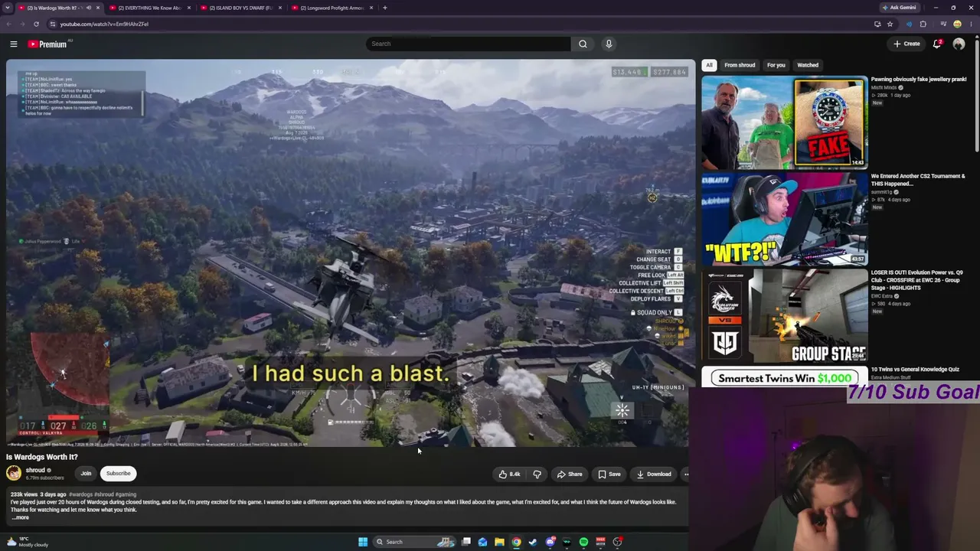980x551 pixels.
Task: Reload the page in the browser
Action: (x=36, y=24)
